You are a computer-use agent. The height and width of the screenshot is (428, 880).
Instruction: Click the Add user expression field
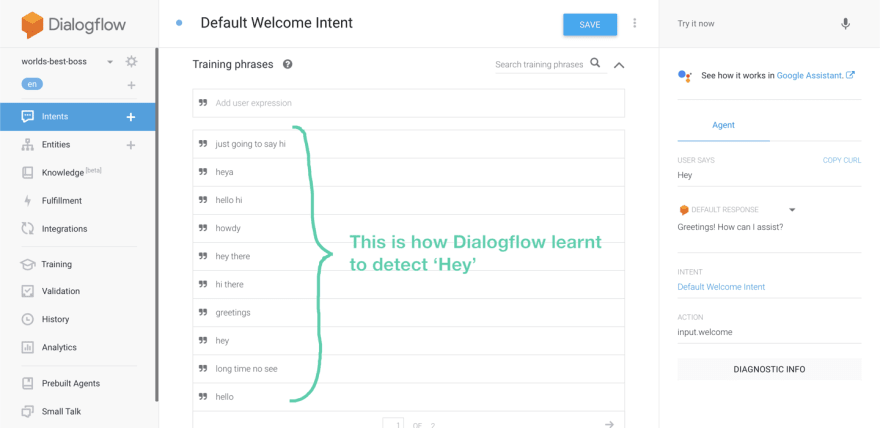point(409,103)
